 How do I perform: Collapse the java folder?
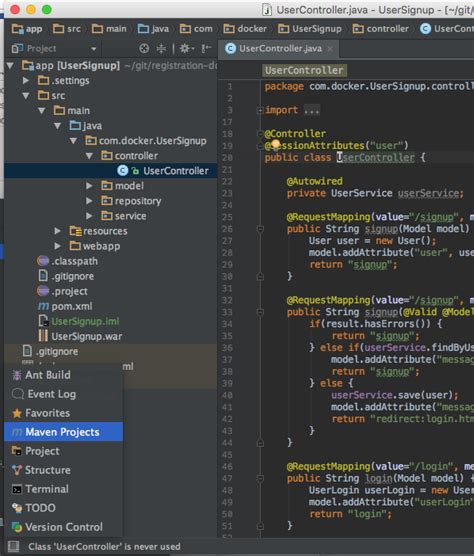click(x=57, y=126)
